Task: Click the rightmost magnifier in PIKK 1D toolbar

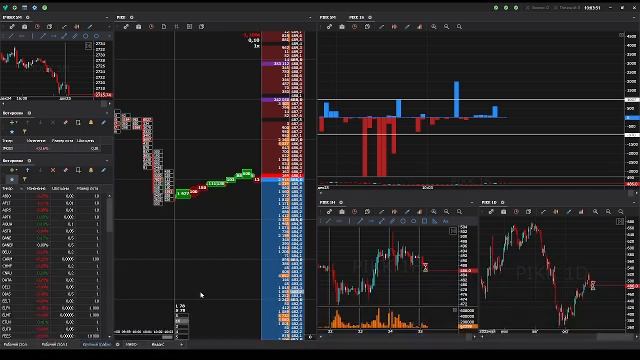Action: tap(621, 211)
